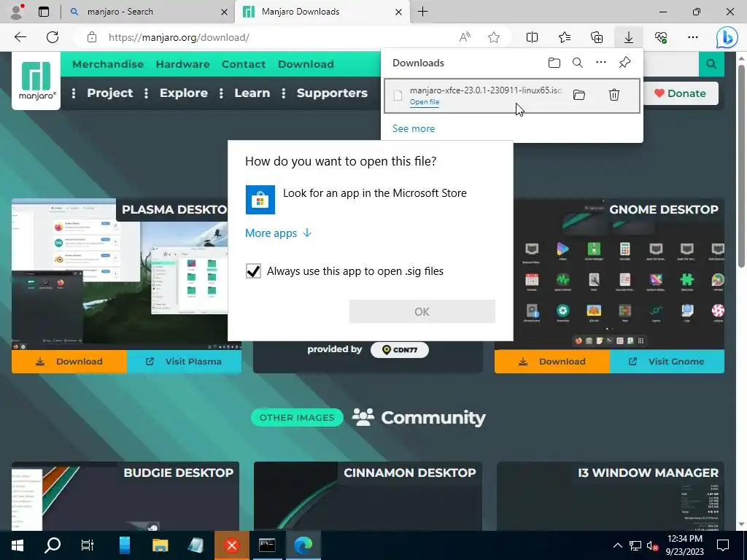Click See more in Downloads panel
Viewport: 747px width, 560px height.
point(414,128)
